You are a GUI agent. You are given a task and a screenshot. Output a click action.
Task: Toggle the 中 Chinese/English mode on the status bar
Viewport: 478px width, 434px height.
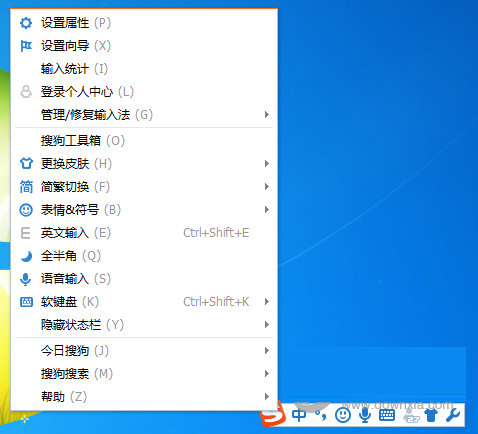[x=299, y=415]
